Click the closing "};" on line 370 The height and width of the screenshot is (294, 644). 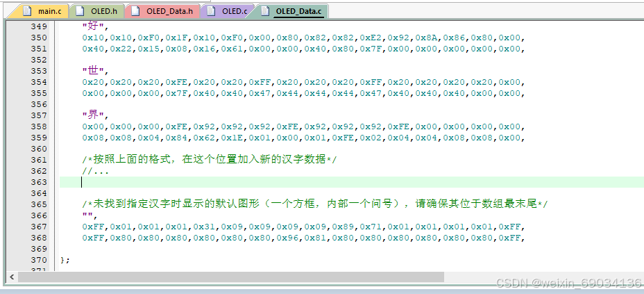click(65, 260)
